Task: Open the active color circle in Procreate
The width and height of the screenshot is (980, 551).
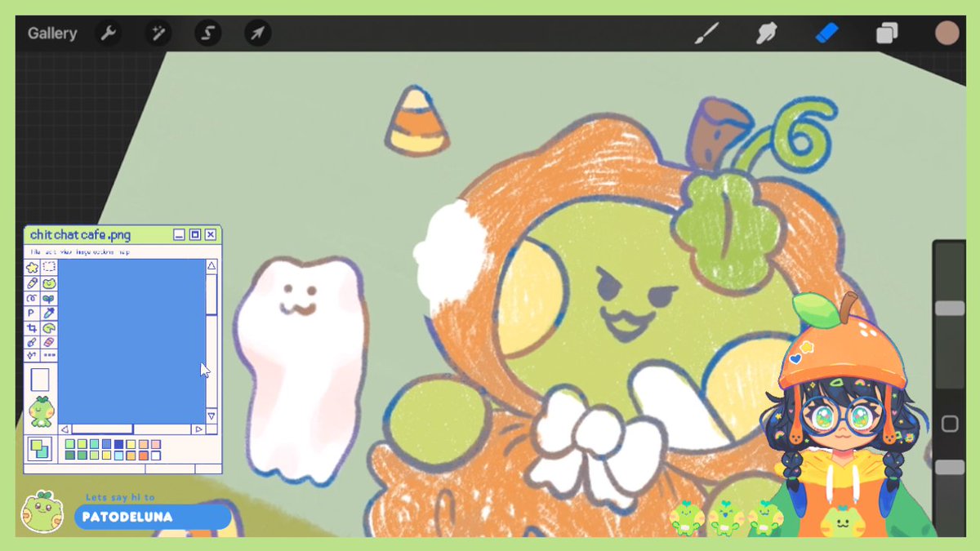Action: pyautogui.click(x=947, y=33)
